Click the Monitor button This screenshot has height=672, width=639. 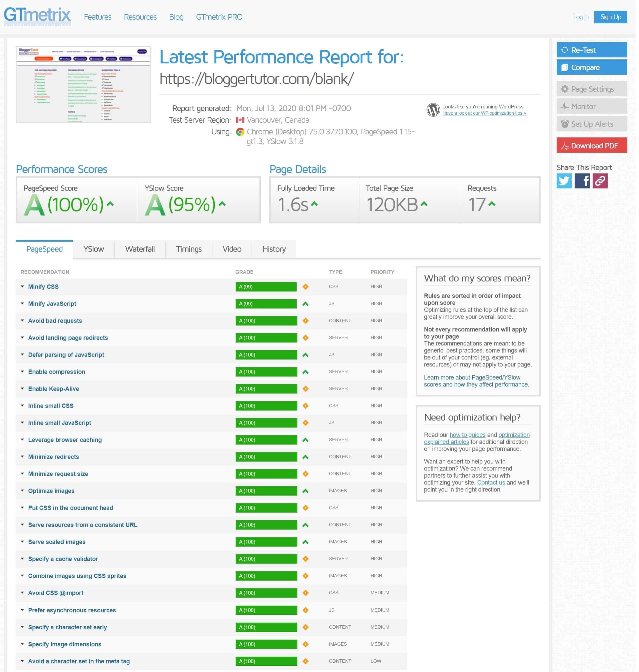[592, 106]
